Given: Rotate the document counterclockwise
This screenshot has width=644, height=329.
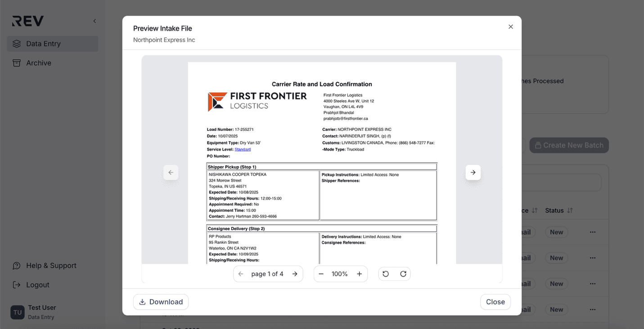Looking at the screenshot, I should click(x=386, y=273).
